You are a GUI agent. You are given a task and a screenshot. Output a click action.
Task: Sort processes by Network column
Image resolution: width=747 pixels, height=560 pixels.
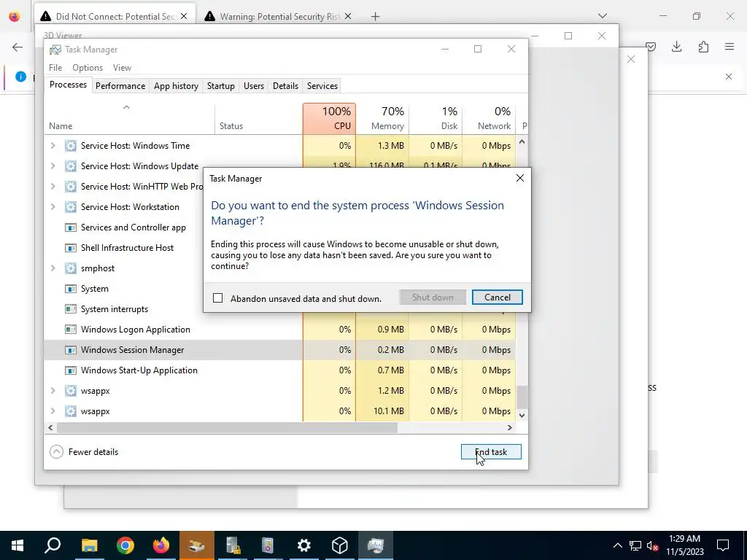489,119
